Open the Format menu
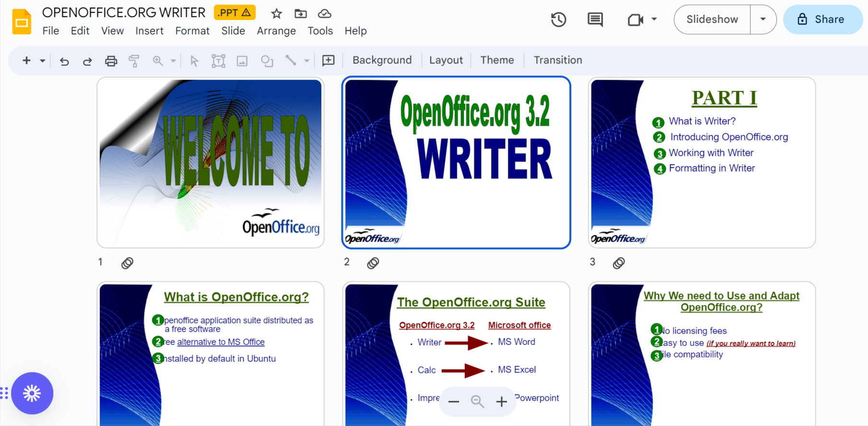 [x=192, y=31]
